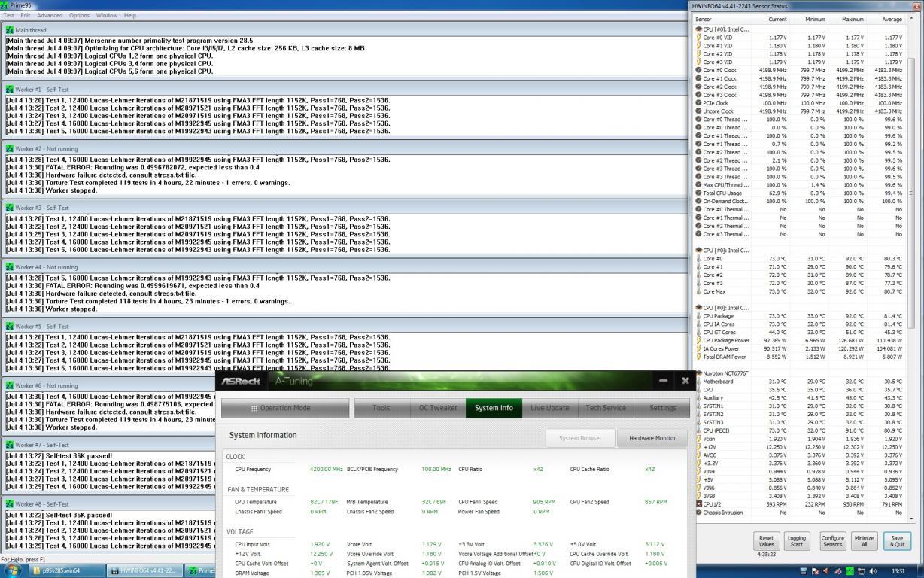Click the HWiNFO scrollbar down arrow
924x578 pixels.
[912, 518]
